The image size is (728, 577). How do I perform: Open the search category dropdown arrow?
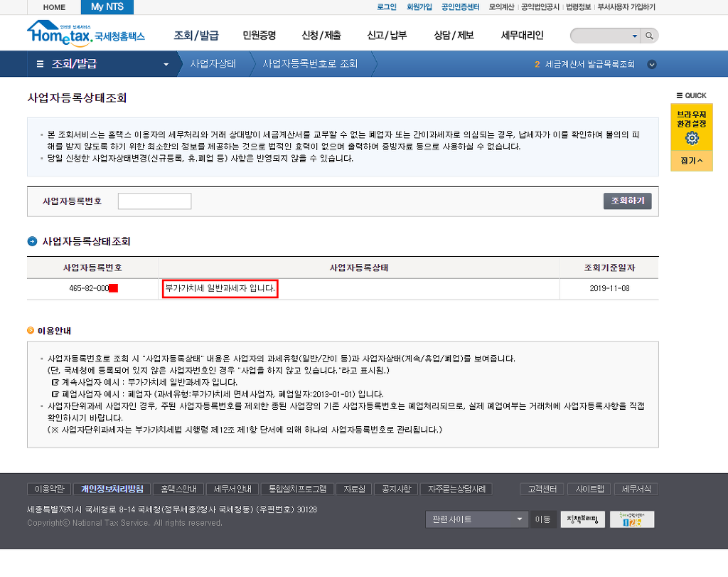pyautogui.click(x=635, y=36)
